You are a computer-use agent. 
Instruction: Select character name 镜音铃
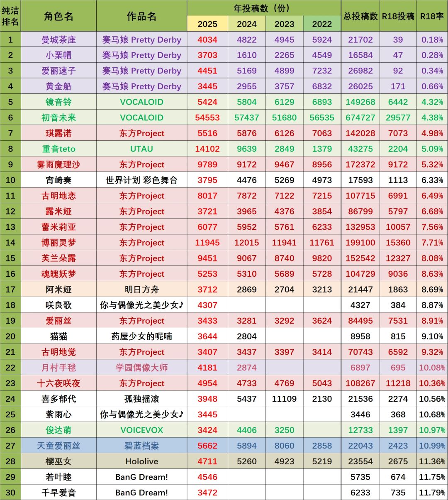pos(58,102)
